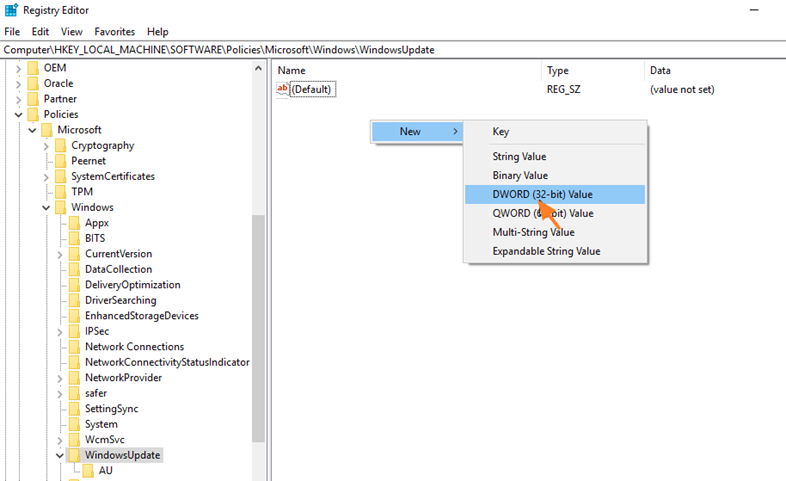The height and width of the screenshot is (481, 786).
Task: Expand the CurrentVersion key
Action: pos(60,255)
